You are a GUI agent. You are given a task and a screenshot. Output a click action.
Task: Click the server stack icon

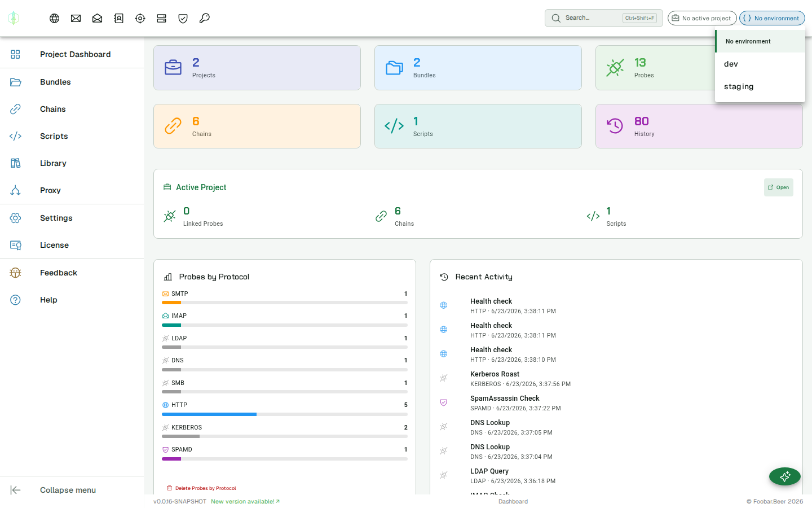pos(162,19)
